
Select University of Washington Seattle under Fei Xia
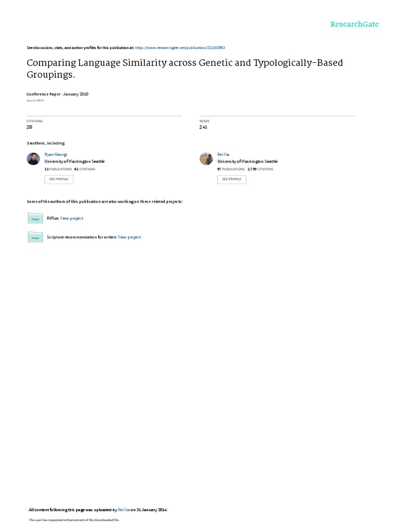pyautogui.click(x=247, y=162)
